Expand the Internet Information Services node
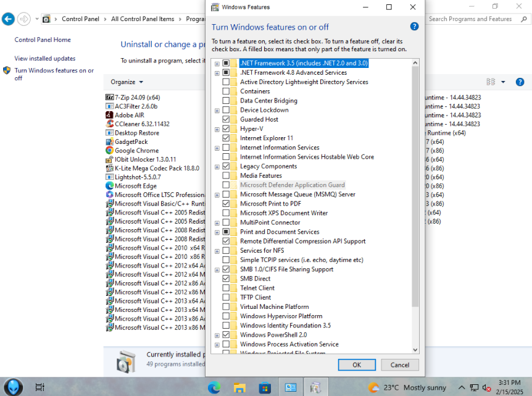Screen dimensions: 532x396 click(217, 148)
